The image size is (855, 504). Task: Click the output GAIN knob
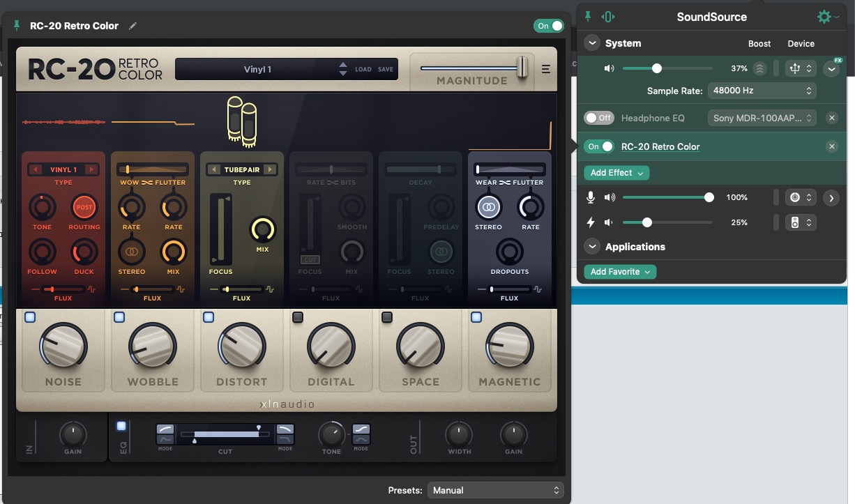513,434
